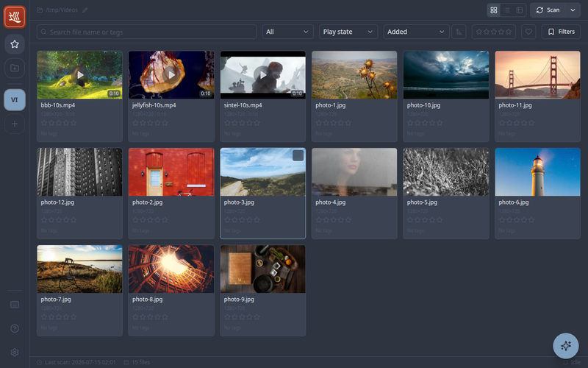Toggle the favorites heart filter

coord(528,32)
